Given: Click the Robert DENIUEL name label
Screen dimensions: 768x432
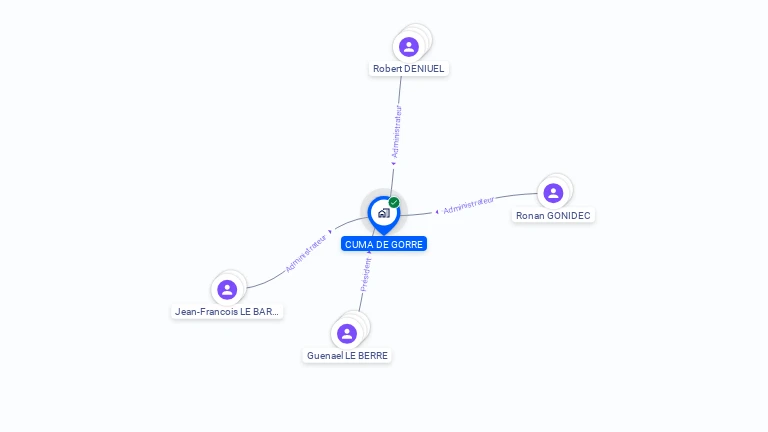Looking at the screenshot, I should (x=408, y=69).
